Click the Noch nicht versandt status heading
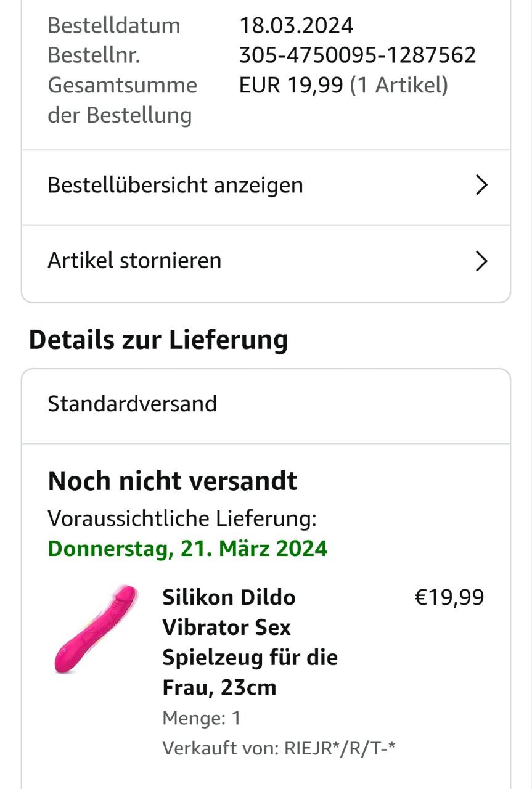Image resolution: width=532 pixels, height=789 pixels. click(x=173, y=481)
